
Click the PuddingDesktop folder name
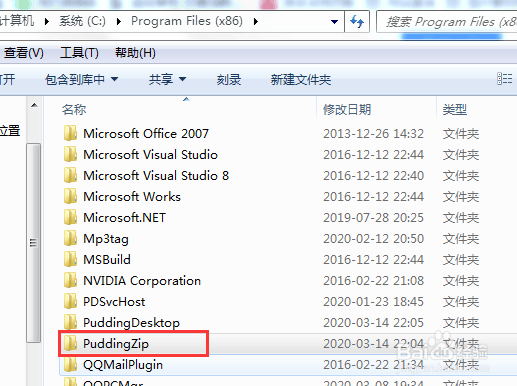(131, 323)
